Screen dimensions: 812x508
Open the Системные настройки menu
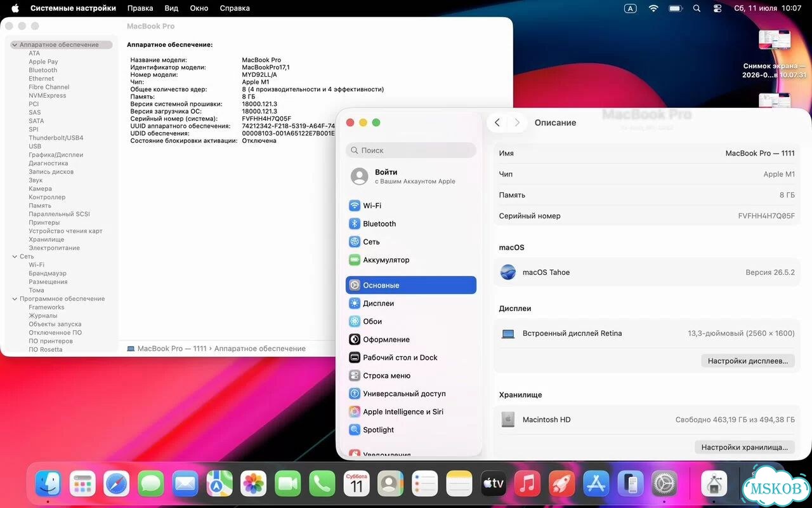pos(73,8)
